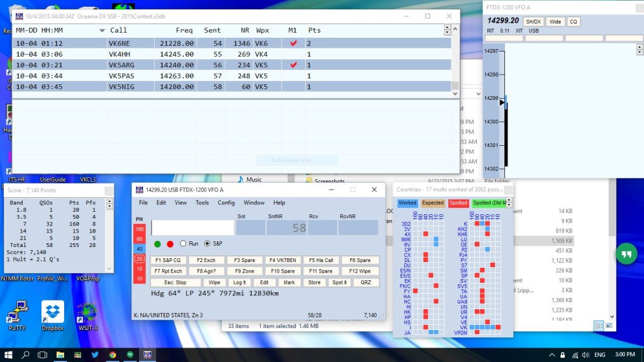Click the log window vertical scrollbar thumb
This screenshot has width=644, height=362.
[455, 85]
